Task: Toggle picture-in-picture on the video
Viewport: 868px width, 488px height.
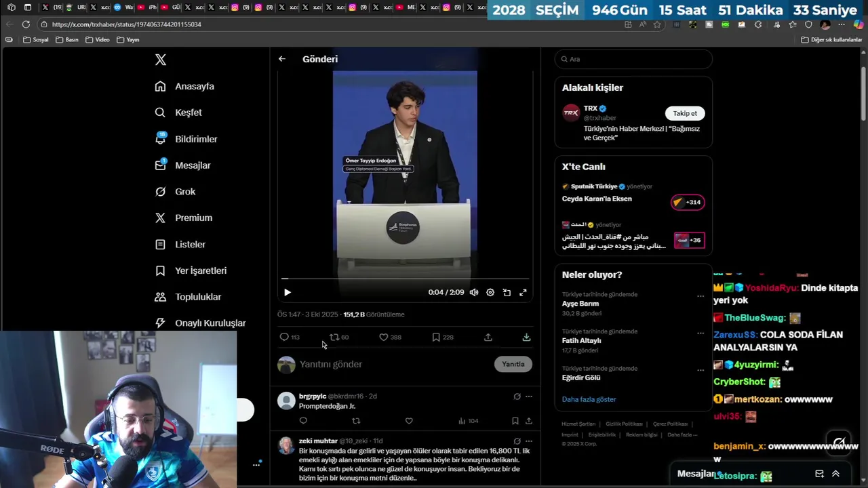Action: pos(507,292)
